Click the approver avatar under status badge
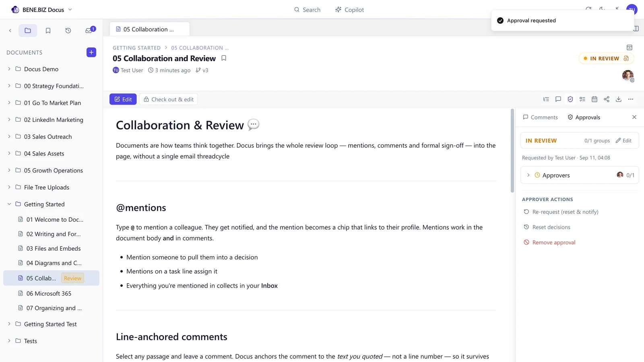The width and height of the screenshot is (644, 362). coord(628,75)
